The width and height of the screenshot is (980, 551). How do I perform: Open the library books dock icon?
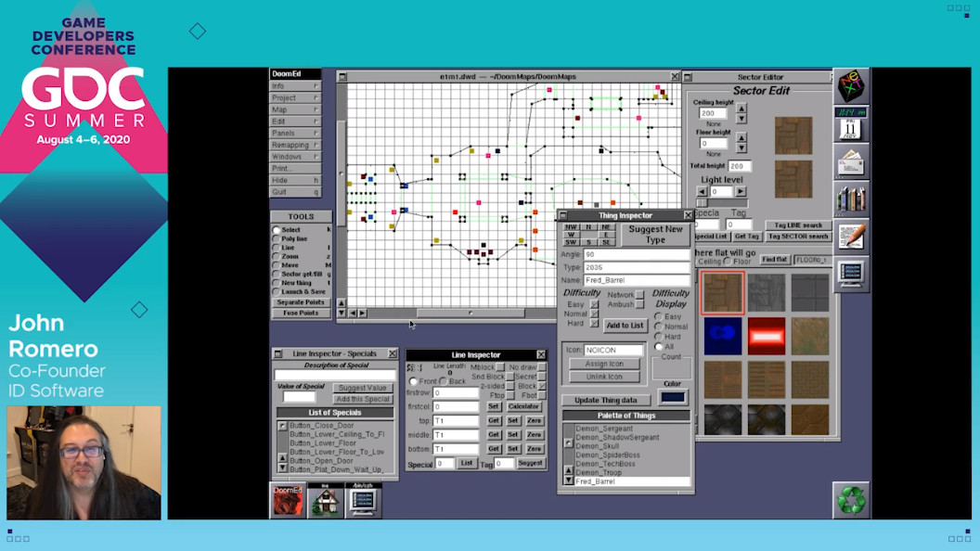tap(851, 199)
